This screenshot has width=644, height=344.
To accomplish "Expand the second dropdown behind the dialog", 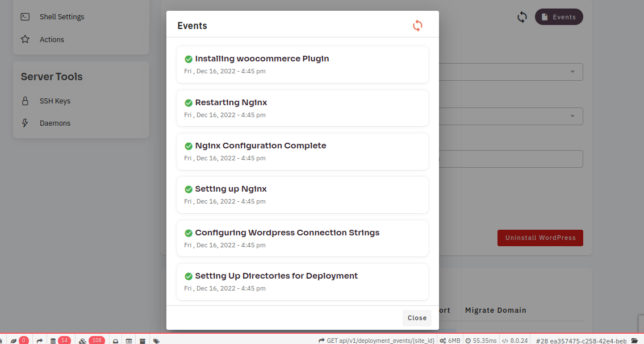I will [x=511, y=116].
